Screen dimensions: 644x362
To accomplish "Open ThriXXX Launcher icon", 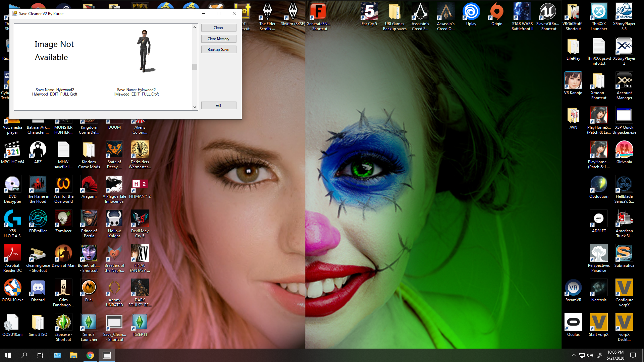I will click(599, 17).
